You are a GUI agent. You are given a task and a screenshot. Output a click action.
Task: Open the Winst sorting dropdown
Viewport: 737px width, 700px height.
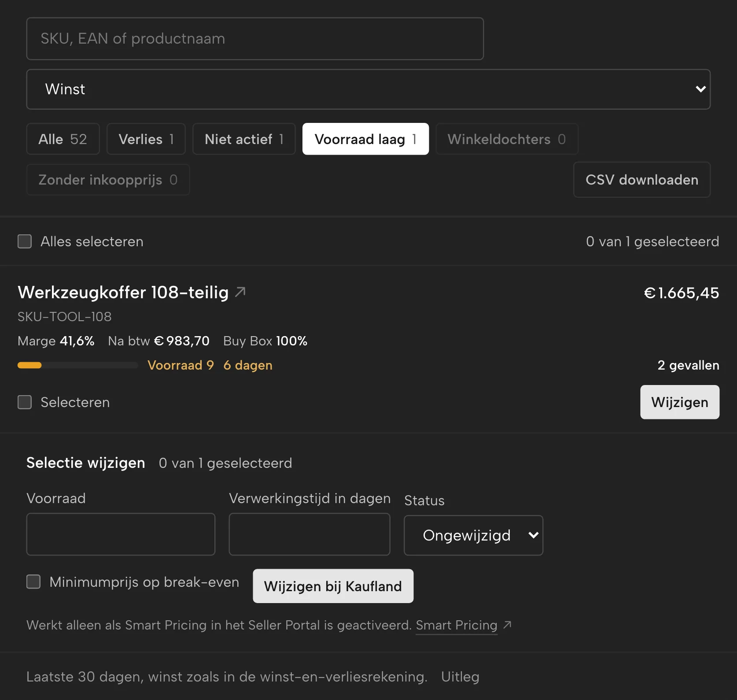pyautogui.click(x=368, y=89)
